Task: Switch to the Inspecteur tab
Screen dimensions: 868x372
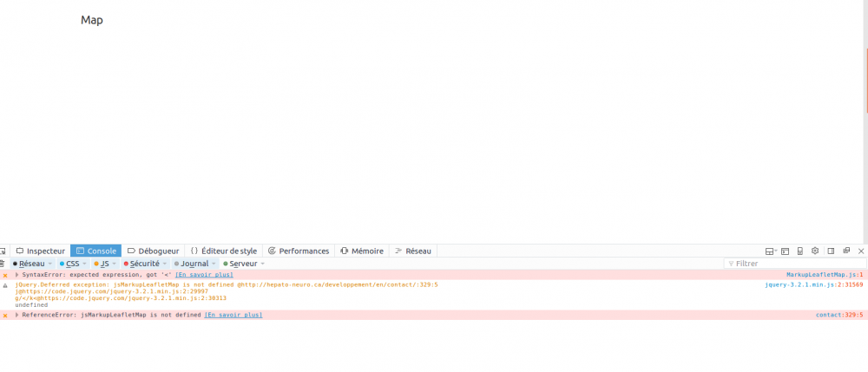Action: coord(40,251)
